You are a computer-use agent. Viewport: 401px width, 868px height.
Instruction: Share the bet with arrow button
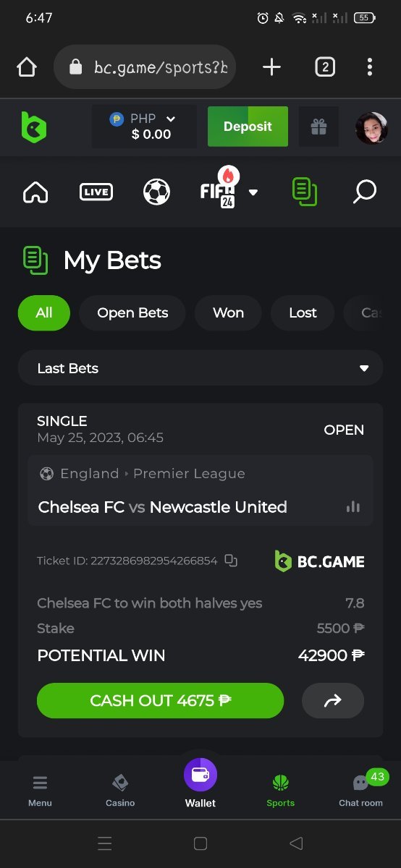pyautogui.click(x=333, y=700)
